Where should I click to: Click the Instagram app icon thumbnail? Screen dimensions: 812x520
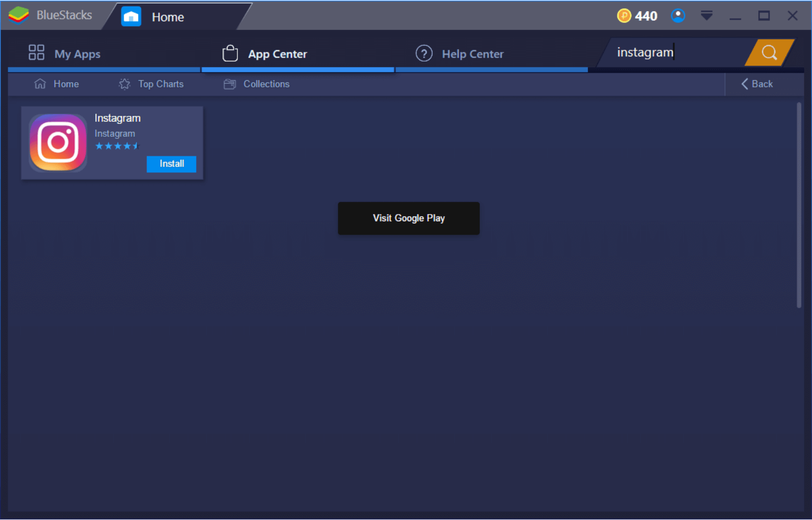(x=58, y=143)
